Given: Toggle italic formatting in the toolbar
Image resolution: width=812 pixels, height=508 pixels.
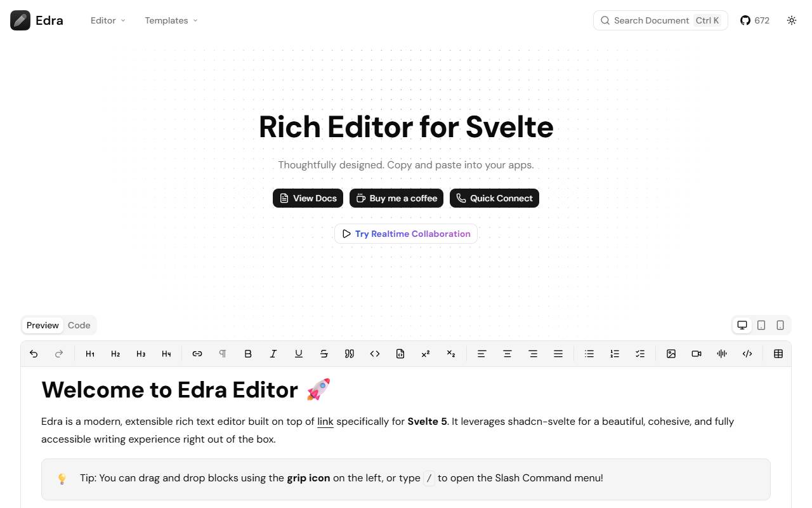Looking at the screenshot, I should coord(273,354).
